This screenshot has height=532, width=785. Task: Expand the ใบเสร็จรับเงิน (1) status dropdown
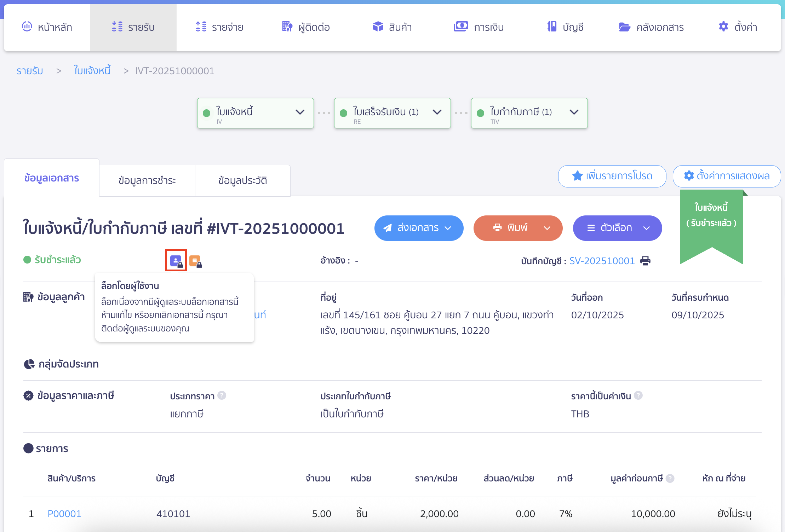[437, 112]
